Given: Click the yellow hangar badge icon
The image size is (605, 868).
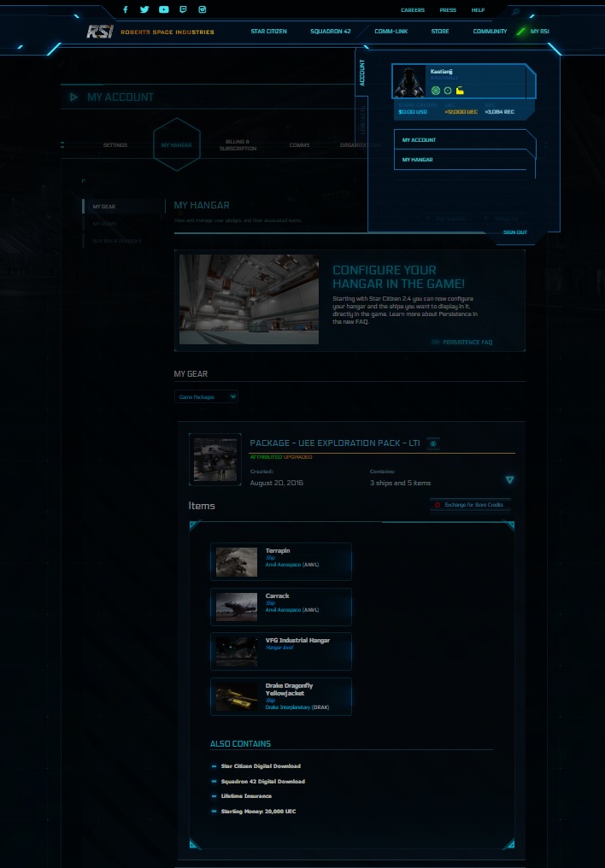Looking at the screenshot, I should (460, 91).
